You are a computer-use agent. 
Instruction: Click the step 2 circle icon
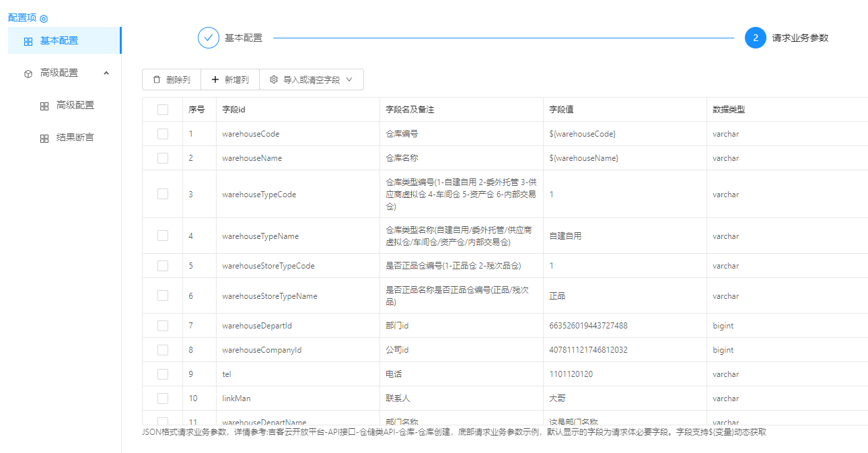click(x=756, y=38)
